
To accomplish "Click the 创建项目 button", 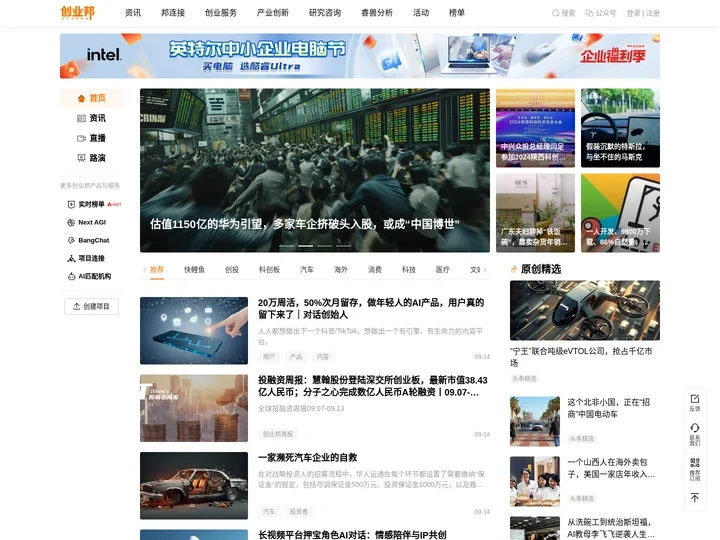I will (x=91, y=306).
